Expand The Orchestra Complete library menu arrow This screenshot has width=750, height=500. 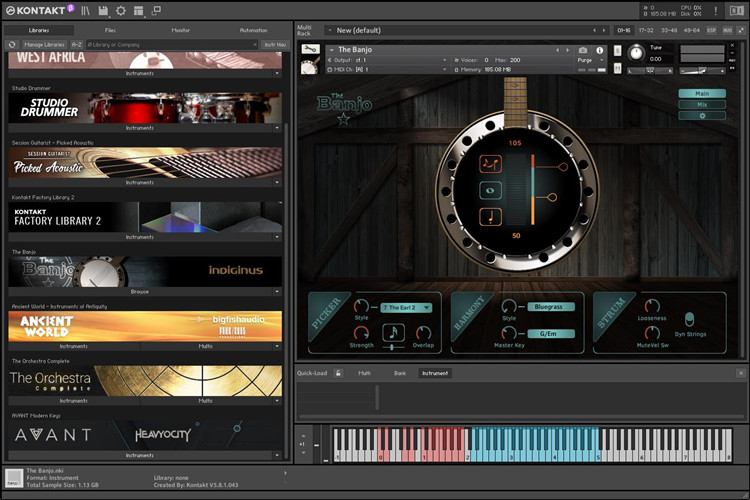(276, 401)
